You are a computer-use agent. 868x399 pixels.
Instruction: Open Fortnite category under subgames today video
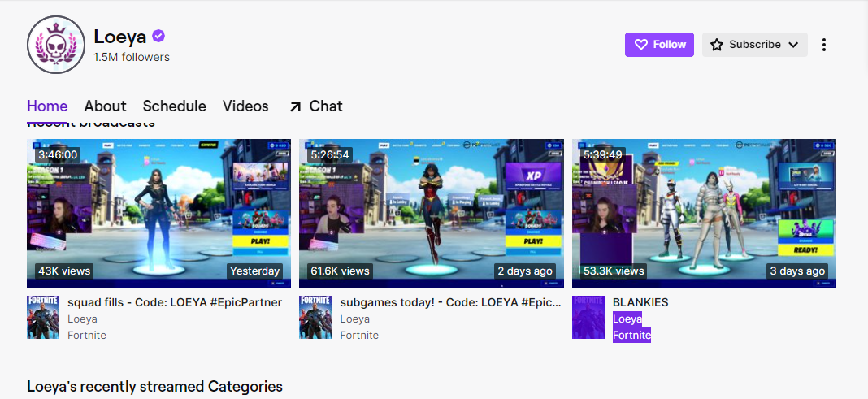tap(359, 336)
